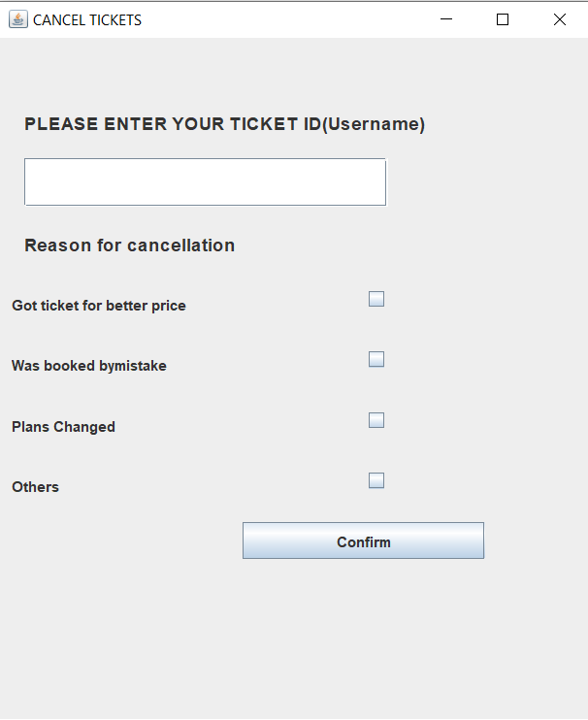
Task: Click the 'CANCEL TICKETS' window title text
Action: click(87, 20)
